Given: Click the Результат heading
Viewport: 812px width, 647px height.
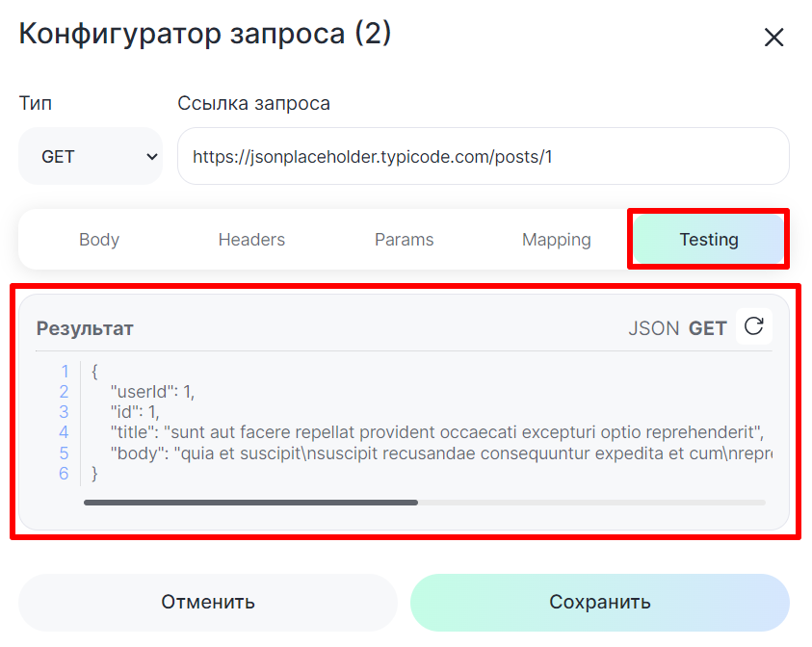Looking at the screenshot, I should [85, 328].
